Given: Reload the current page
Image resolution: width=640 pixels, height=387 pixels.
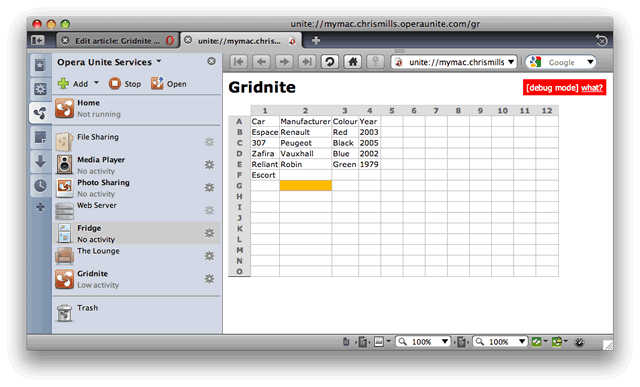Looking at the screenshot, I should pyautogui.click(x=329, y=62).
